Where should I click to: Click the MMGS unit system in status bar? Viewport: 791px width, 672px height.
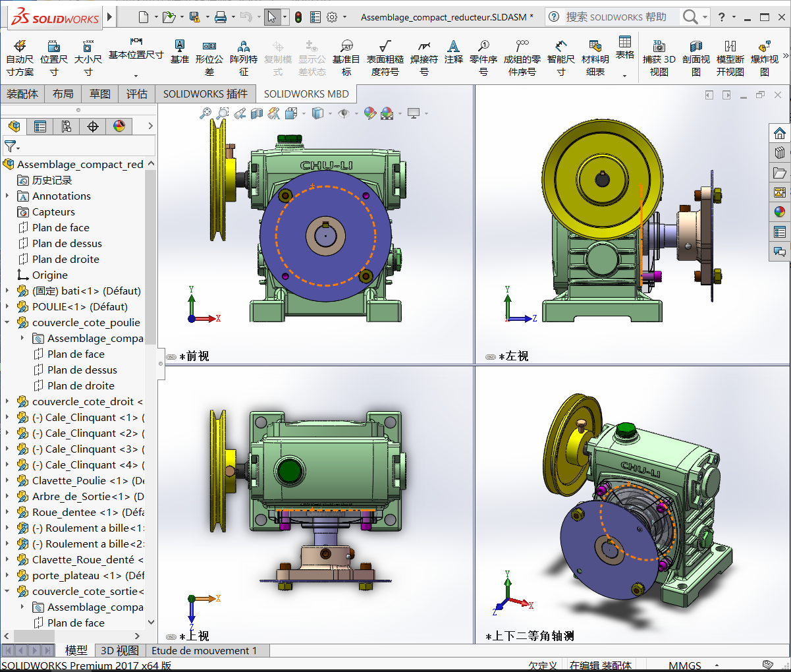tap(684, 665)
